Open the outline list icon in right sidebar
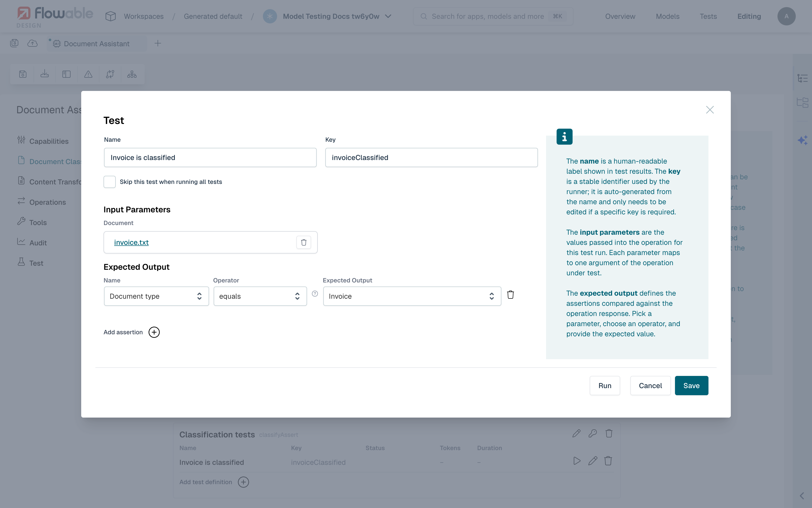This screenshot has height=508, width=812. tap(803, 78)
